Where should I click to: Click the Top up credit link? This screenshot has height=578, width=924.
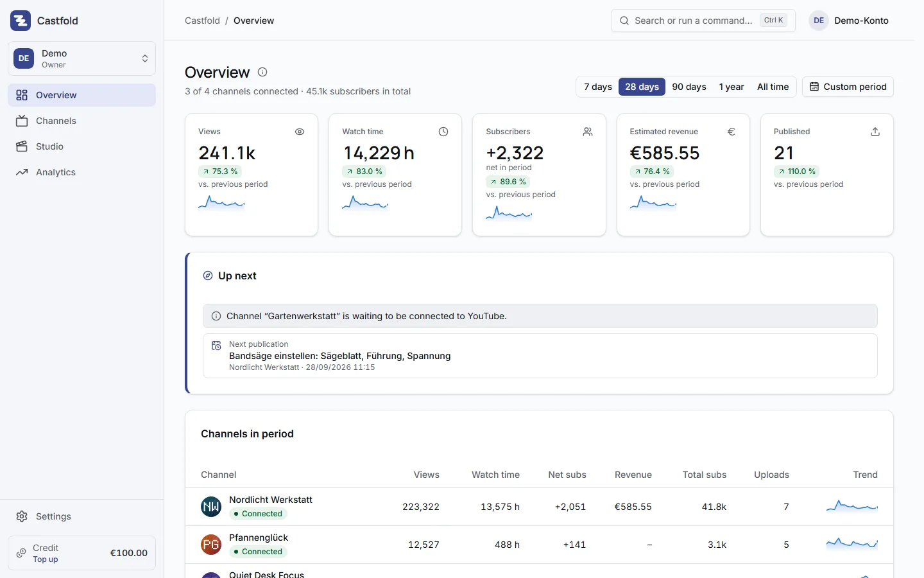(46, 559)
